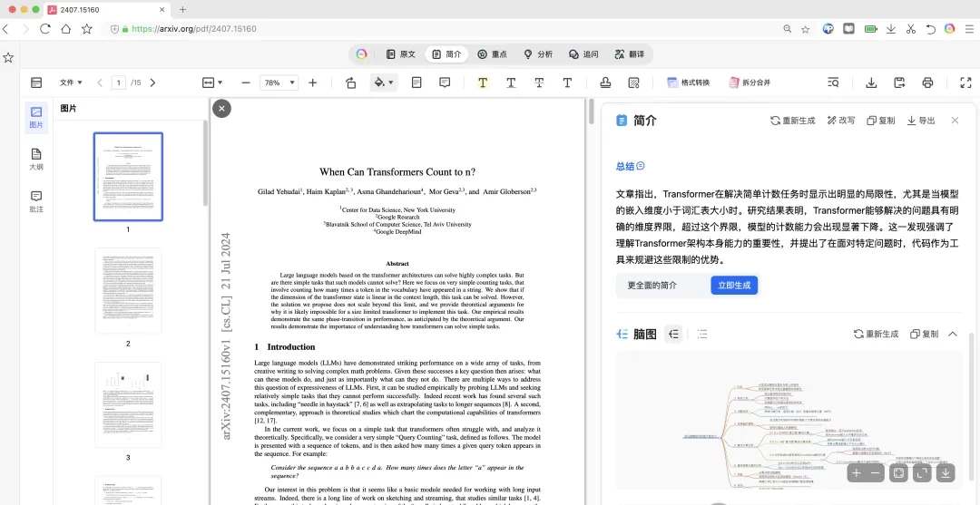Select the stamp tool icon
980x505 pixels.
coord(605,83)
